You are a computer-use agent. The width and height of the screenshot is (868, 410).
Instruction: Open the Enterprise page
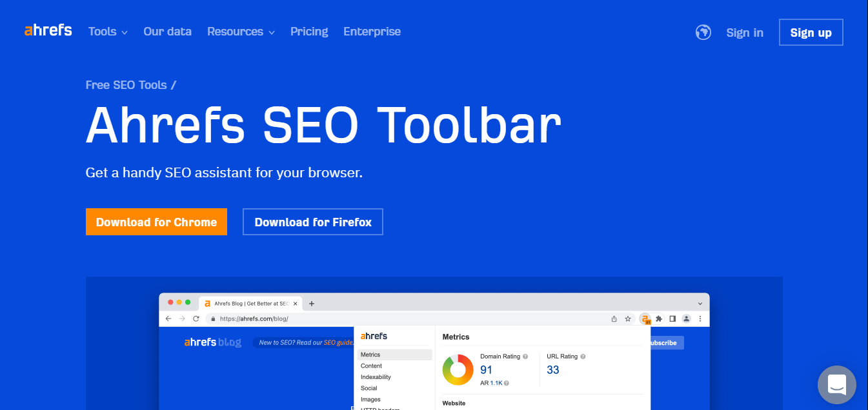[372, 32]
